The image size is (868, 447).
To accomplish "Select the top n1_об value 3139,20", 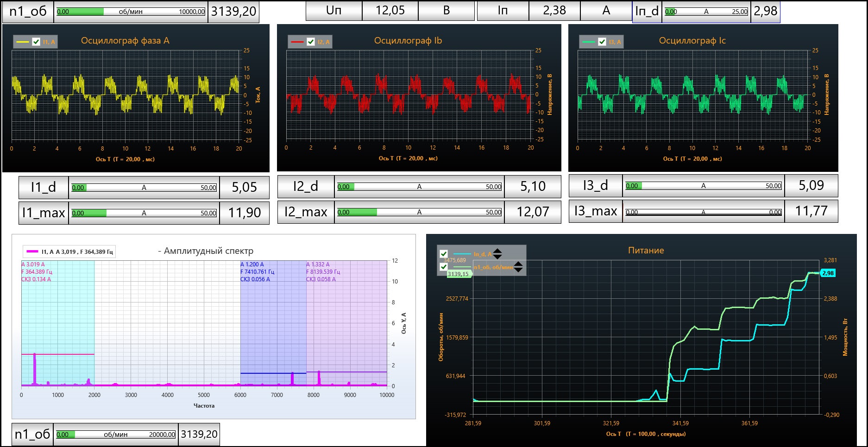I will (233, 12).
